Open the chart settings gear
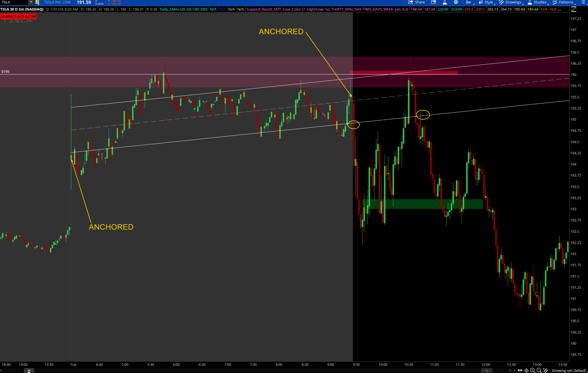 [x=456, y=2]
